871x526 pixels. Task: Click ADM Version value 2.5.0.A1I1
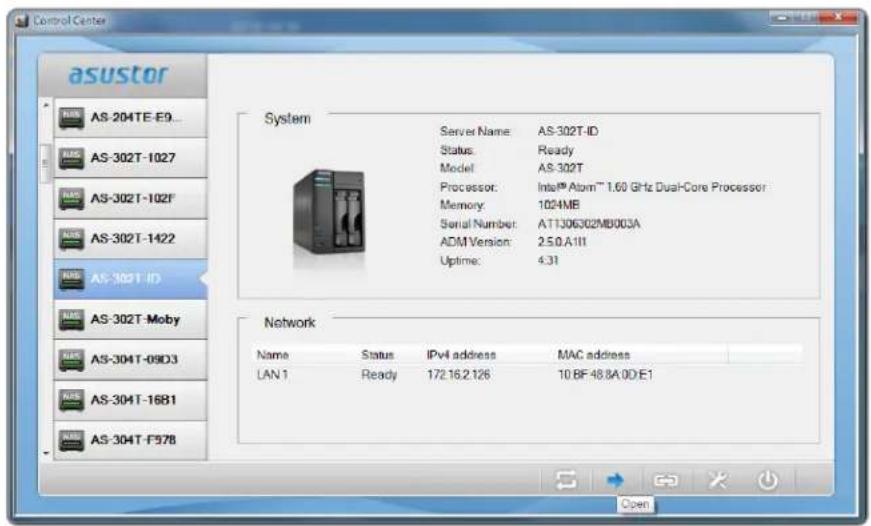(562, 242)
